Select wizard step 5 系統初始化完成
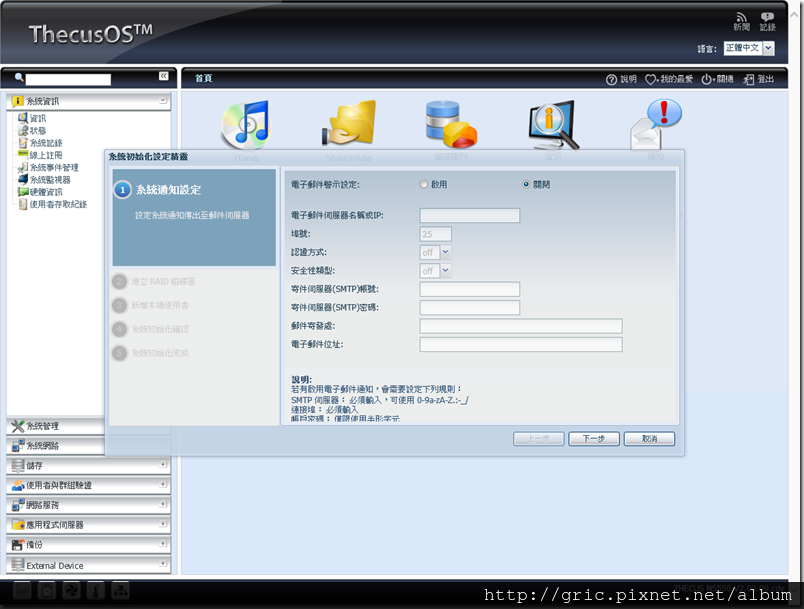 tap(151, 353)
